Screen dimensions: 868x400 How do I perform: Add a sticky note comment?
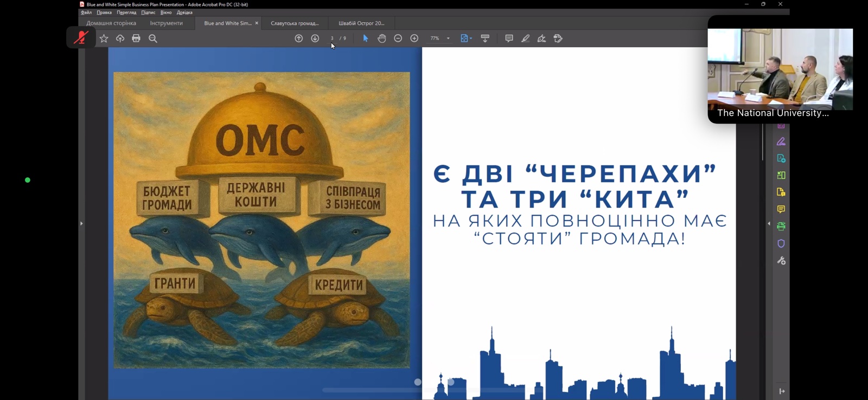point(509,38)
